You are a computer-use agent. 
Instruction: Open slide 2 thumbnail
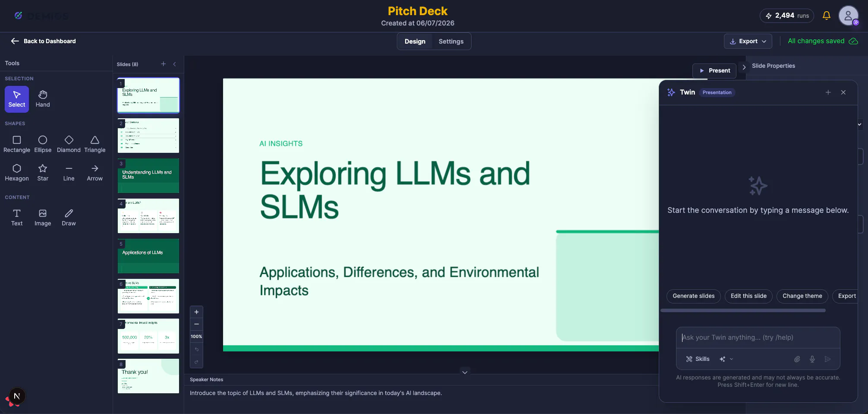pos(148,136)
